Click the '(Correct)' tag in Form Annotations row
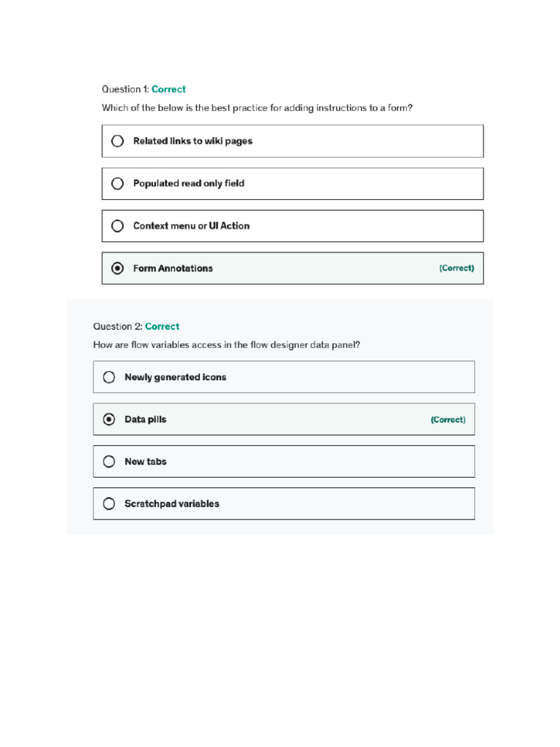 pos(456,268)
